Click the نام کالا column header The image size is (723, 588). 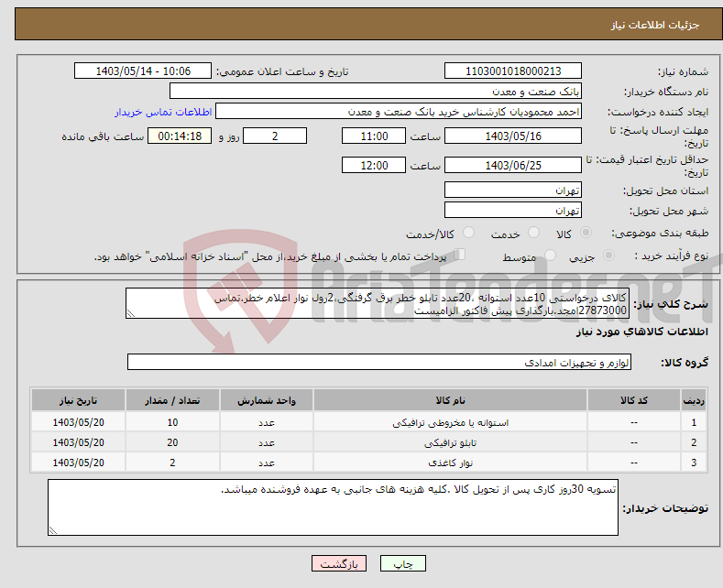tap(450, 400)
